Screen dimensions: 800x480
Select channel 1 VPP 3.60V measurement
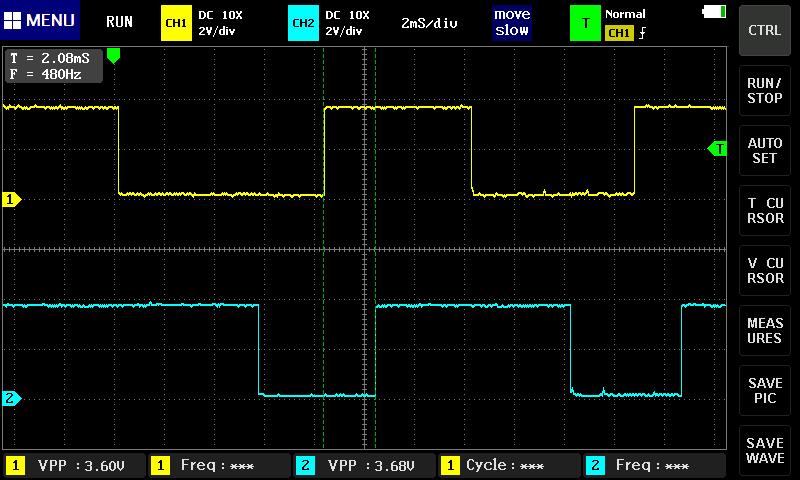click(x=74, y=465)
